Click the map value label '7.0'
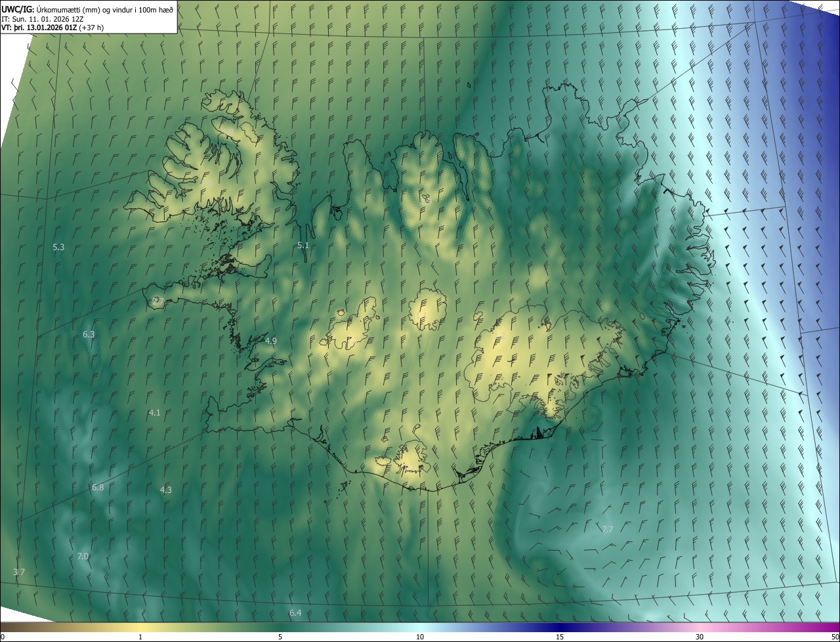 coord(83,556)
